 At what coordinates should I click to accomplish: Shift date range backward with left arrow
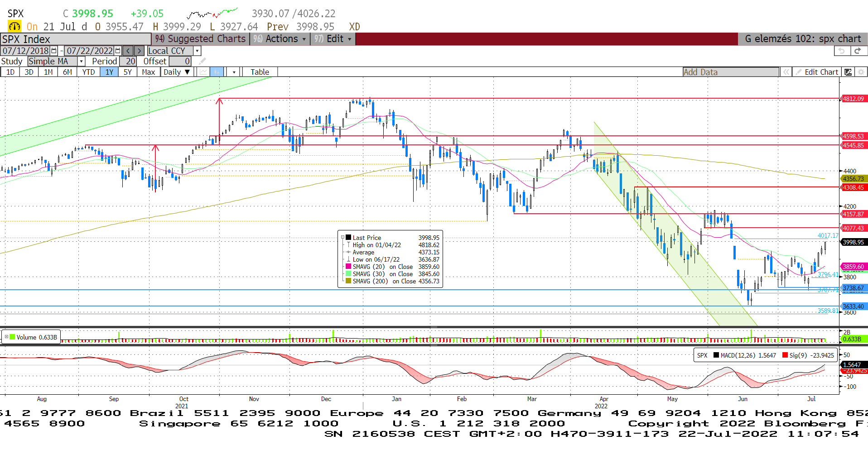(x=128, y=51)
